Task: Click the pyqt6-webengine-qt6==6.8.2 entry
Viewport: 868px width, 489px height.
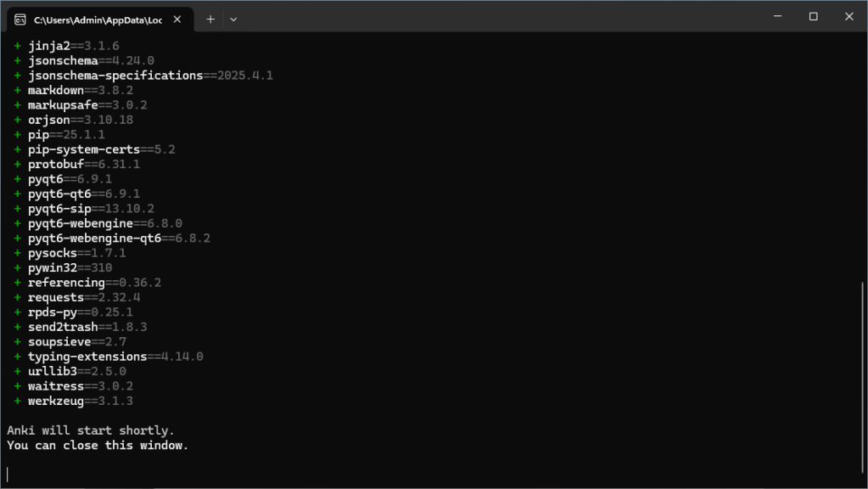Action: 118,238
